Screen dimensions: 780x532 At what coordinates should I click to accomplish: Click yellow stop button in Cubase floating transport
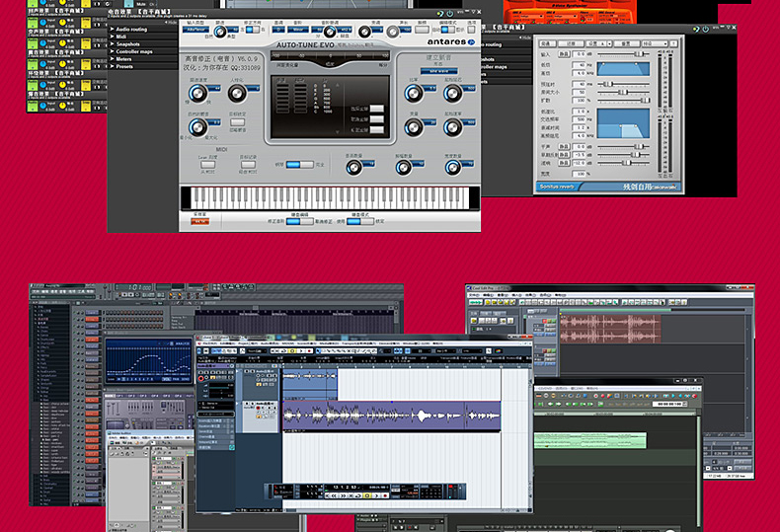tap(367, 495)
